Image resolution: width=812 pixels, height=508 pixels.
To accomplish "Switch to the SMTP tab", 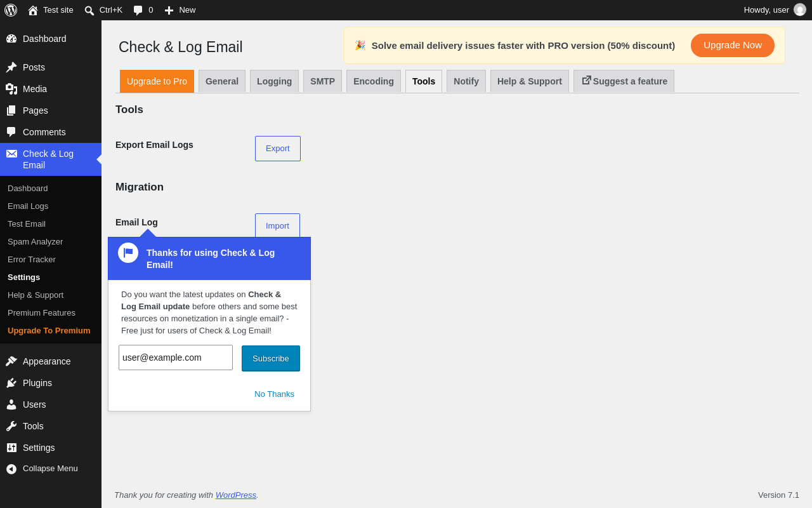I will point(322,81).
